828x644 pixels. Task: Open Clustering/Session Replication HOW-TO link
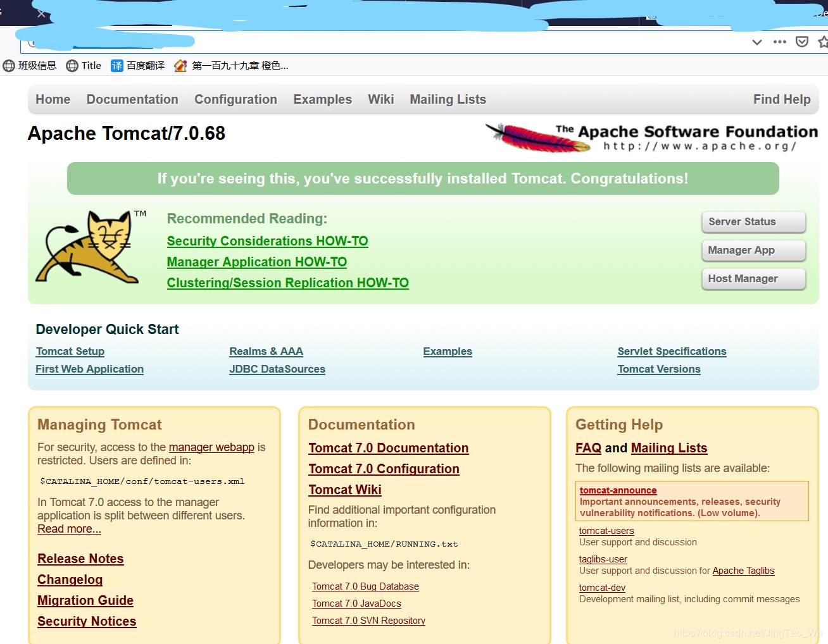point(288,283)
